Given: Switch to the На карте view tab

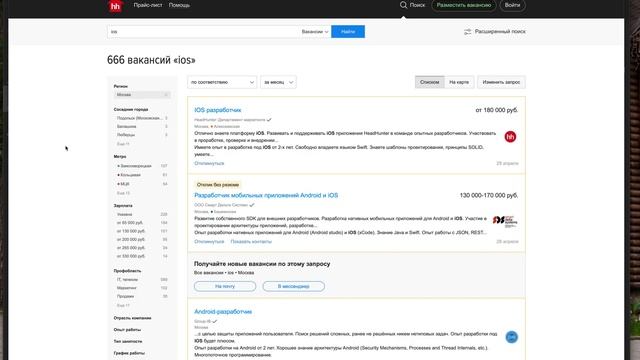Looking at the screenshot, I should (x=459, y=82).
